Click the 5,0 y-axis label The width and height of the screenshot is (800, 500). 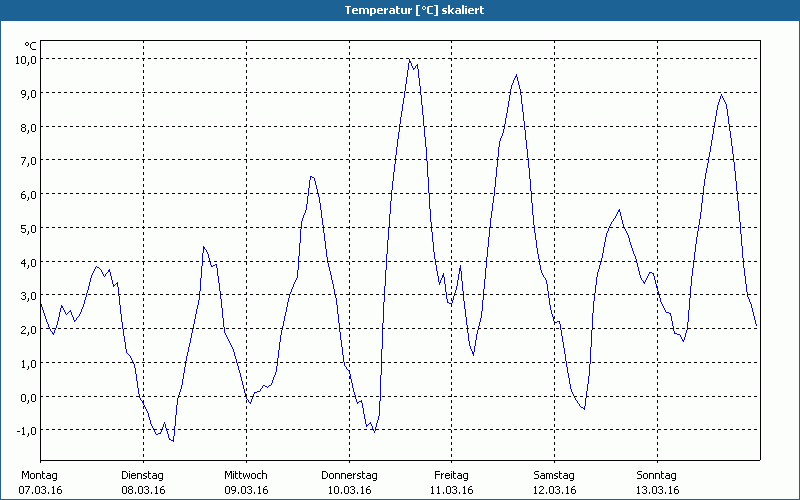coord(28,228)
